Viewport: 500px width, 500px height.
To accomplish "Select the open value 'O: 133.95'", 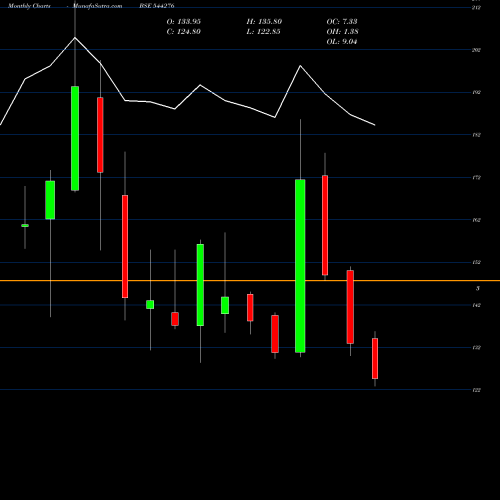I will (184, 22).
